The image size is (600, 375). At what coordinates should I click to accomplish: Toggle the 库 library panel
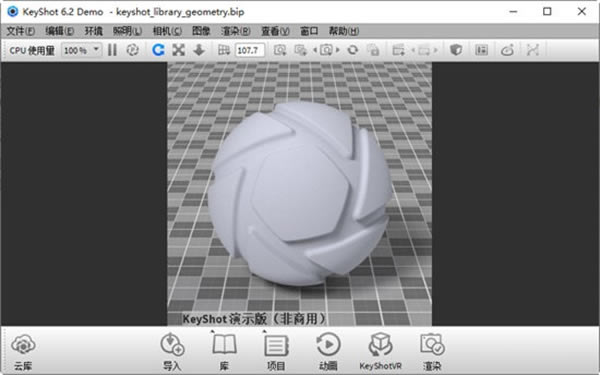click(224, 351)
